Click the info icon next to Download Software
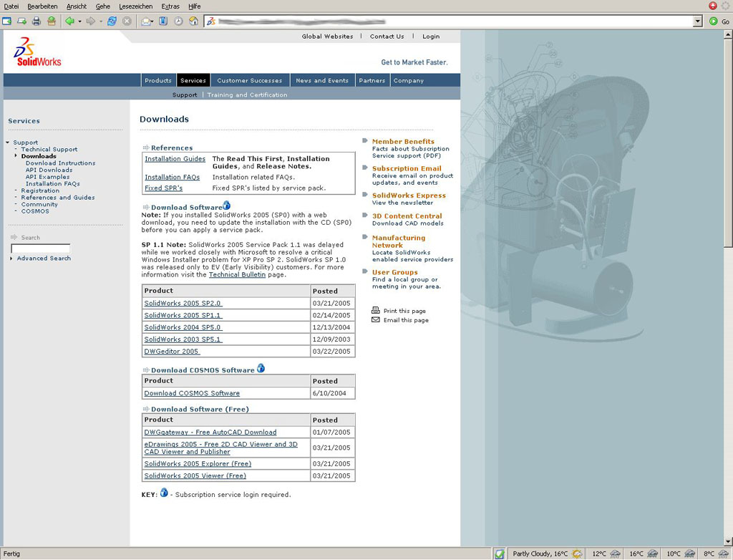Screen dimensions: 733x560 coord(227,205)
